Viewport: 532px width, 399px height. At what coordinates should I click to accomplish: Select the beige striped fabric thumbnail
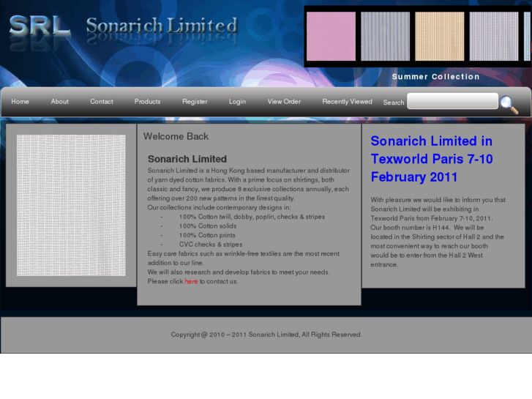439,37
